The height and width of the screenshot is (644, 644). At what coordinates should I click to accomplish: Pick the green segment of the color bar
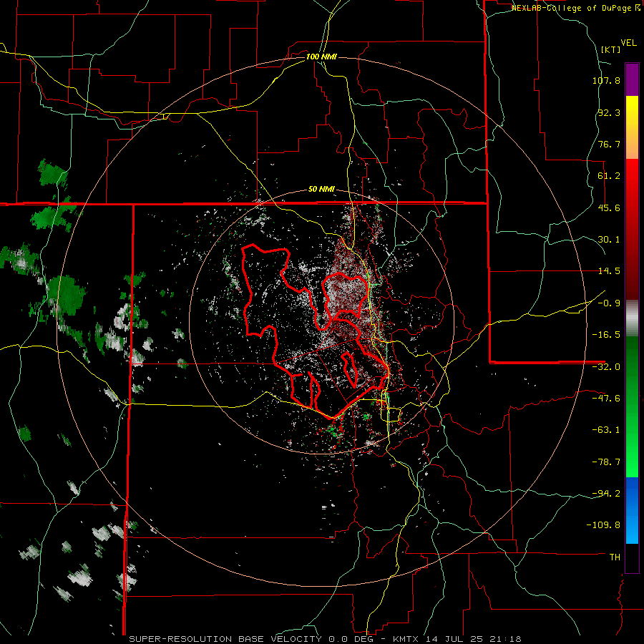pyautogui.click(x=632, y=406)
